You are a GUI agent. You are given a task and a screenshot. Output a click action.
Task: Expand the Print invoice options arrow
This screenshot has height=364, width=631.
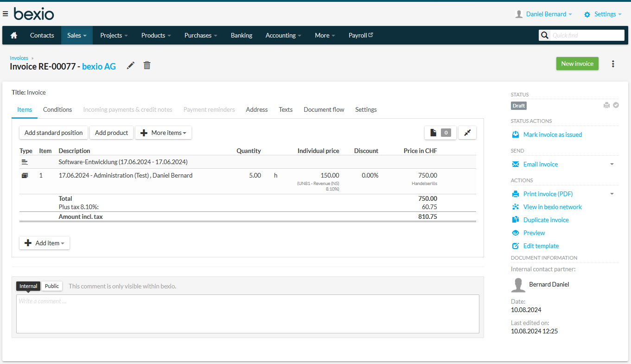612,194
